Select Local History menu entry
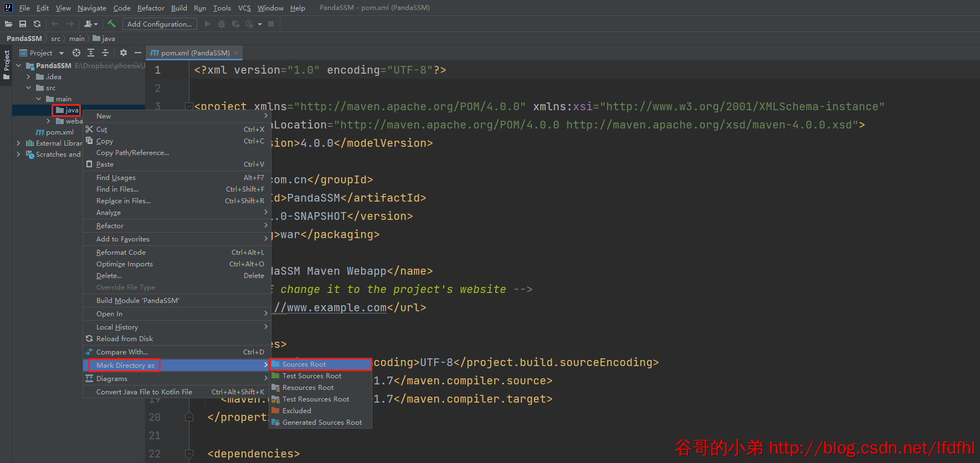This screenshot has height=463, width=980. 177,327
